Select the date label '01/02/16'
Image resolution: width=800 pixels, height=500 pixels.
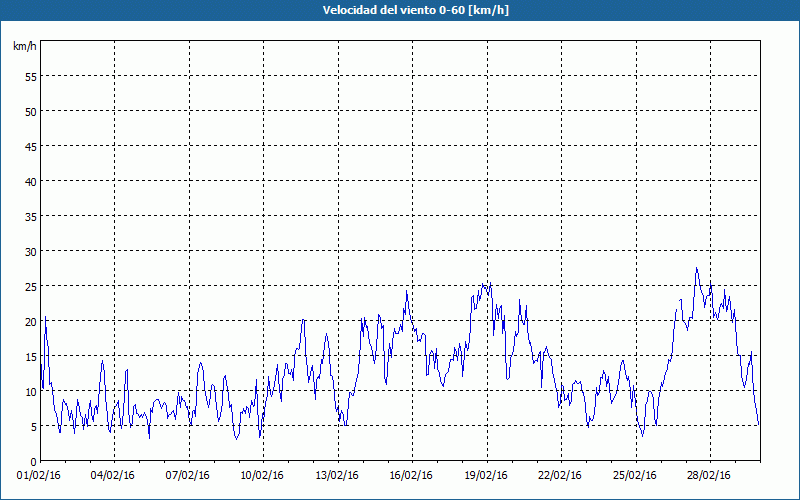click(x=39, y=476)
